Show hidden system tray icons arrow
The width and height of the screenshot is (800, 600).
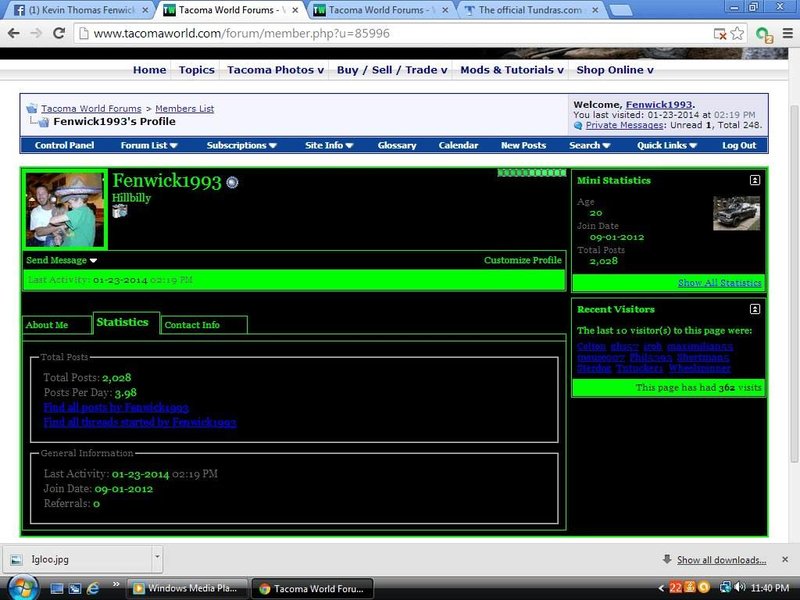661,588
